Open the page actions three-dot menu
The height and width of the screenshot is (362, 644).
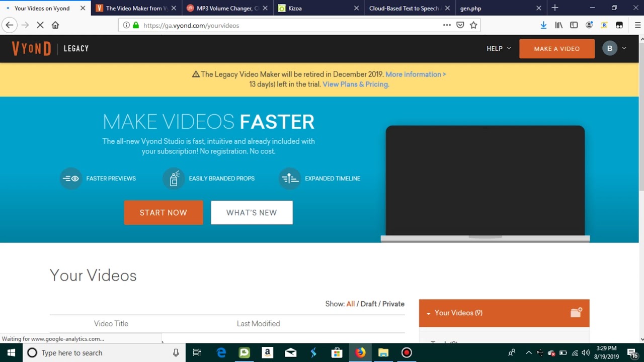pyautogui.click(x=447, y=25)
